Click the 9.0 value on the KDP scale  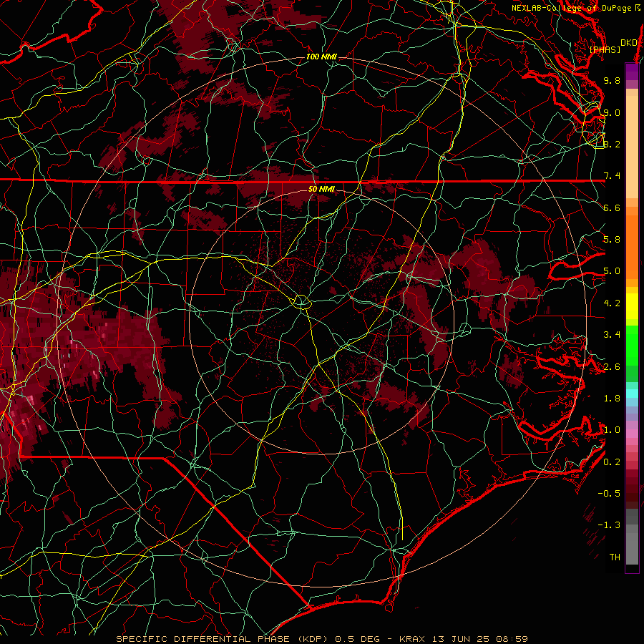612,112
